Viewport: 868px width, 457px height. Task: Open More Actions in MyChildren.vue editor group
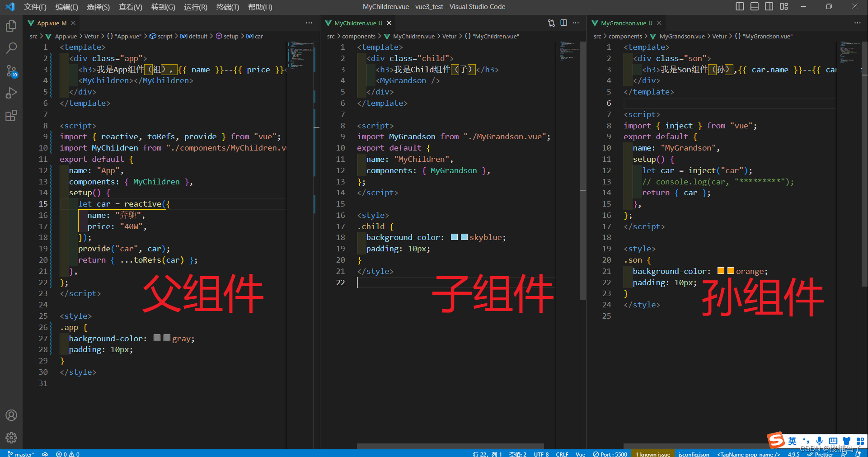576,23
